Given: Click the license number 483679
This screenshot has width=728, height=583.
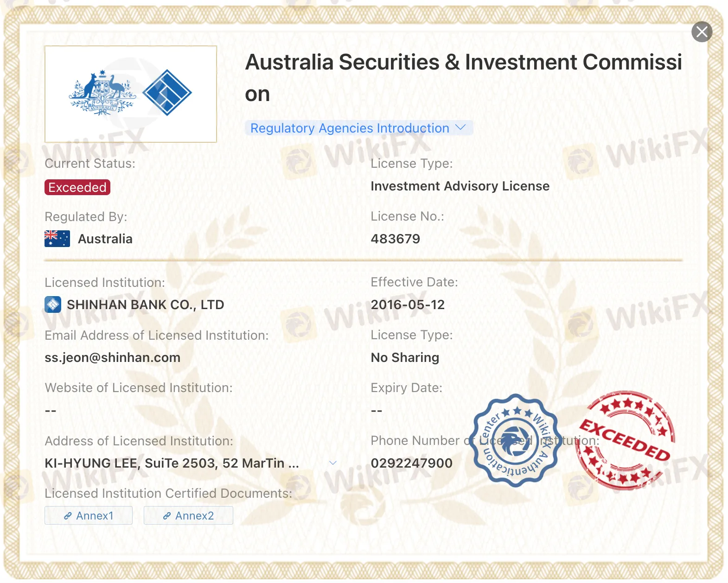Looking at the screenshot, I should click(395, 239).
